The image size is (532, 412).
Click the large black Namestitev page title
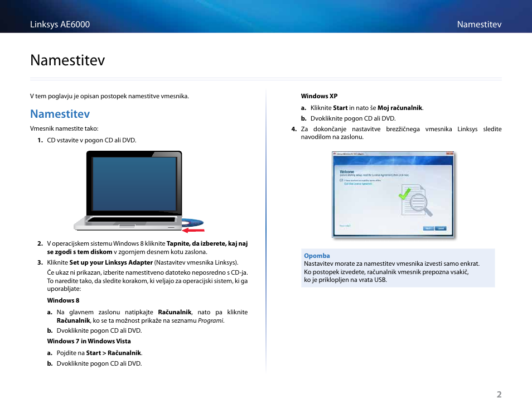tap(67, 60)
